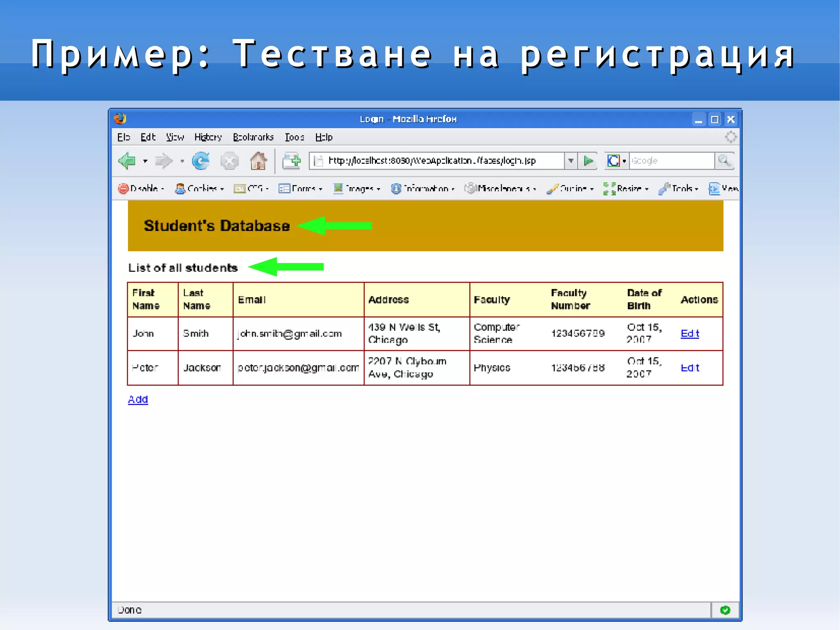Go to the Home page icon
The width and height of the screenshot is (840, 630).
(x=258, y=160)
